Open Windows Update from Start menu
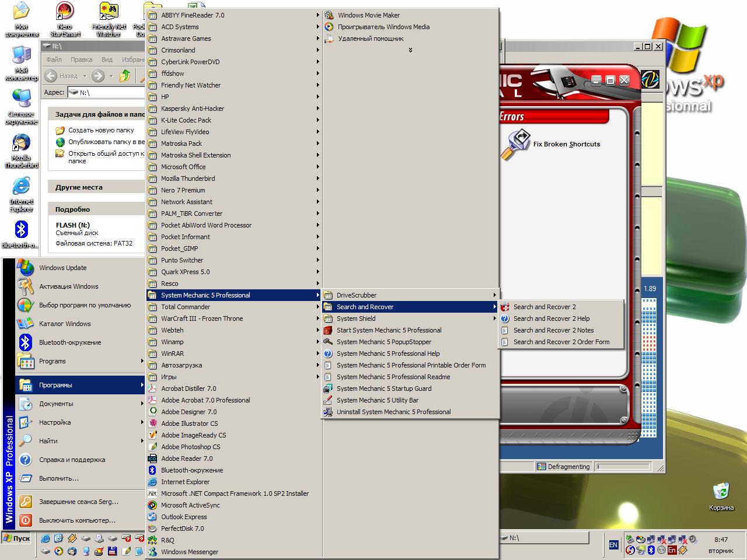 81,268
